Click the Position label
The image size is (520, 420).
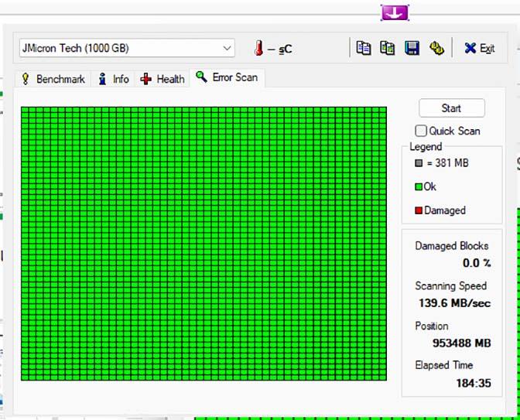[x=432, y=326]
